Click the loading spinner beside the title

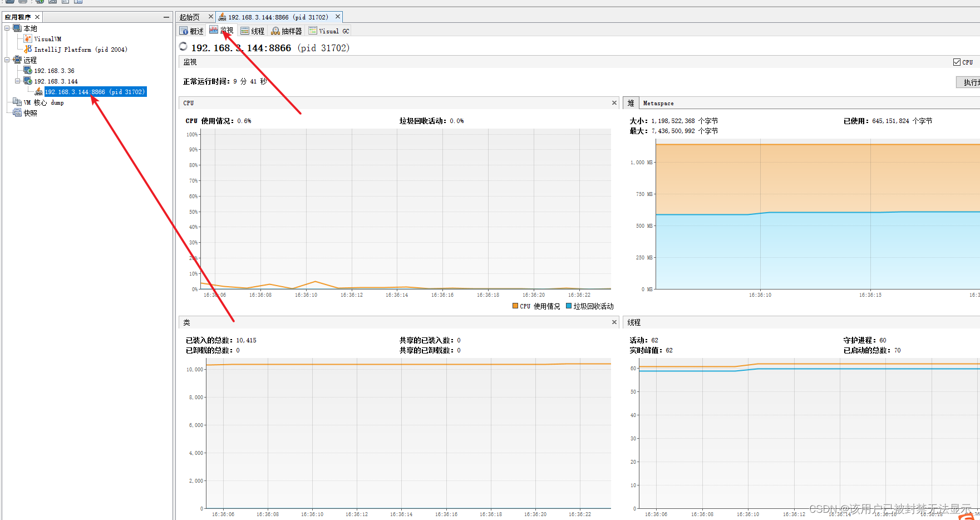point(183,47)
